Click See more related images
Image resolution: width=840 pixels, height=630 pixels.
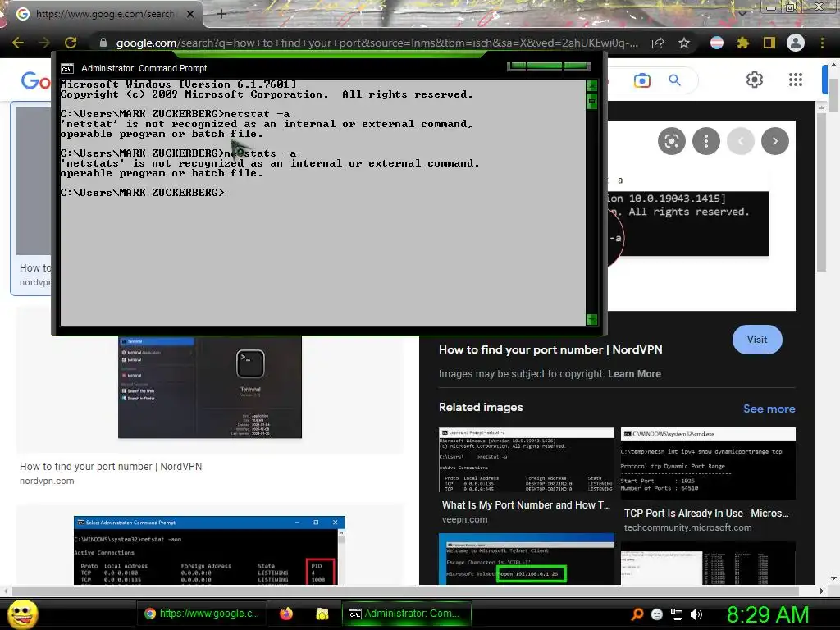coord(769,409)
